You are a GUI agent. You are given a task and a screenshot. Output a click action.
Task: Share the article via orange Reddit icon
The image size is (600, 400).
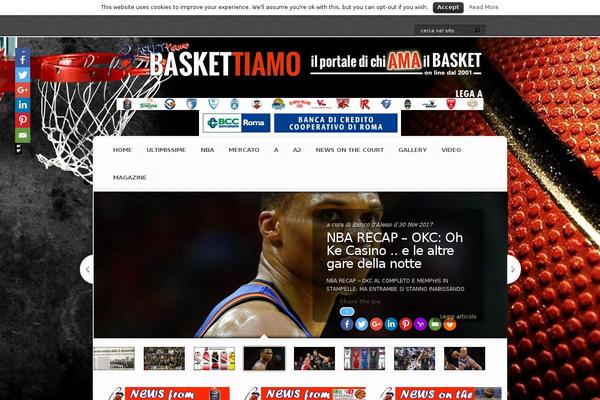coord(450,324)
